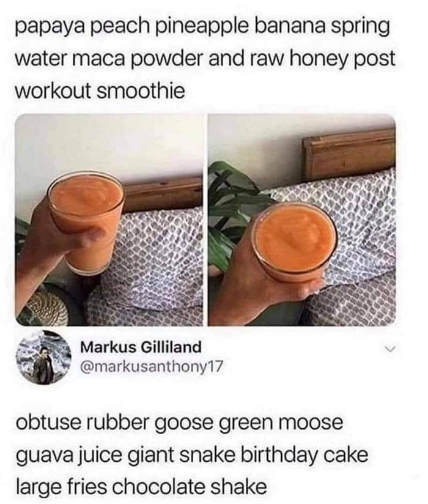
Task: Click the words 'guava juice' in the reply
Action: pos(71,455)
